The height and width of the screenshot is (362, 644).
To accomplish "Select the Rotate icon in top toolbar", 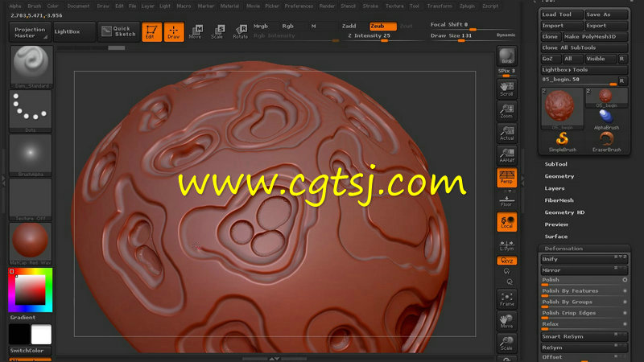I will [x=240, y=32].
